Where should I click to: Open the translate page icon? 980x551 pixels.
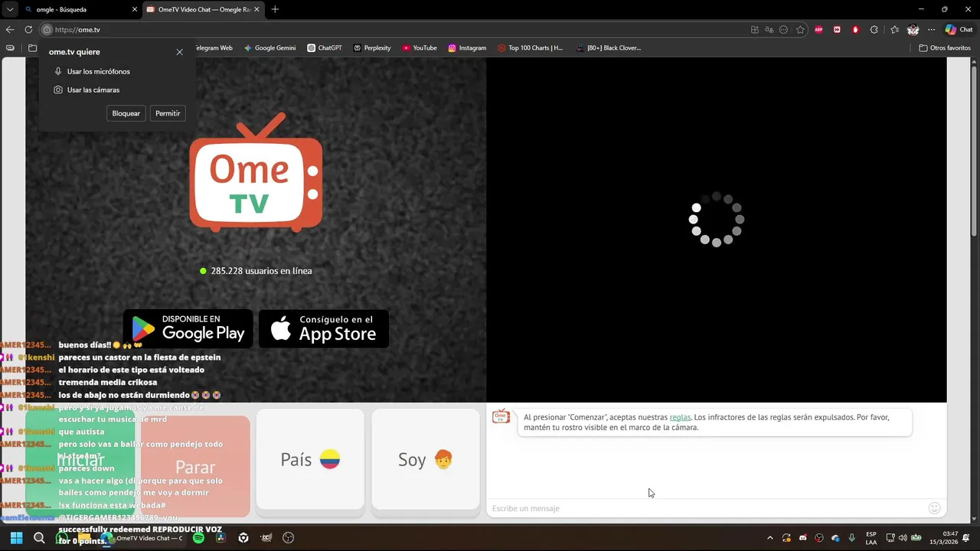pyautogui.click(x=769, y=30)
